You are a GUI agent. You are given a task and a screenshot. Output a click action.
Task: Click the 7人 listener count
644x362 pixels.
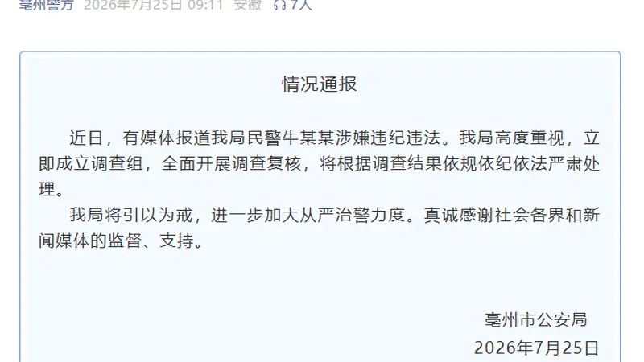301,5
